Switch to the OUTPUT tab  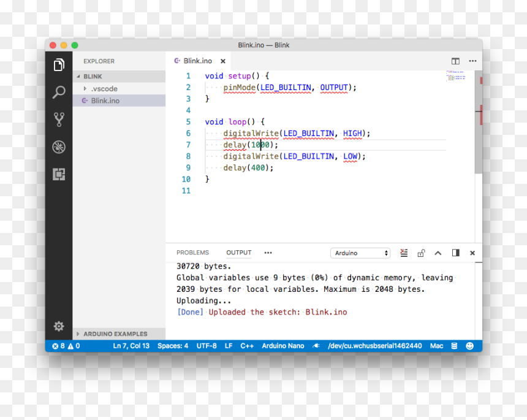(238, 253)
